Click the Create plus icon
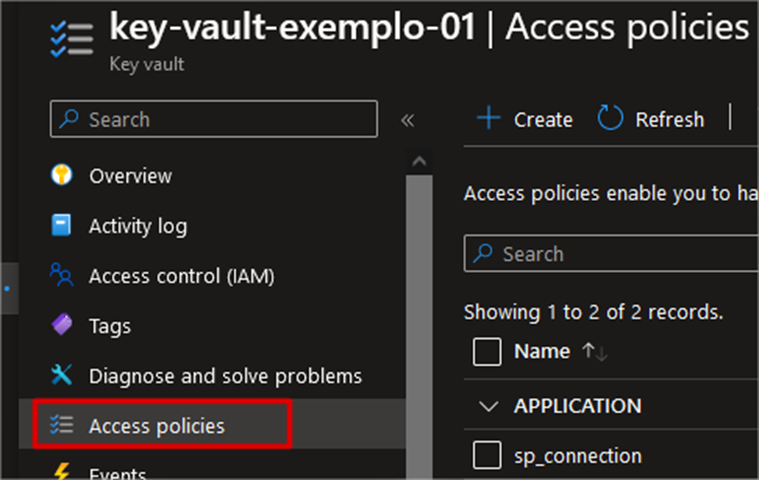This screenshot has height=480, width=759. pos(488,118)
